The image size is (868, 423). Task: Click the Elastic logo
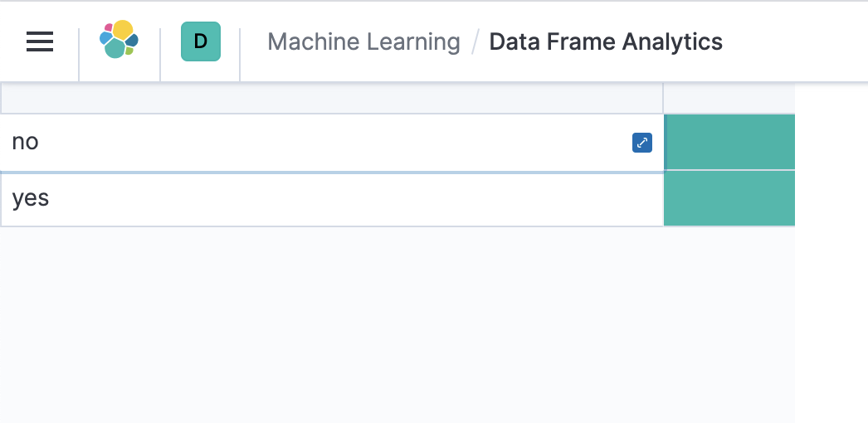click(119, 40)
